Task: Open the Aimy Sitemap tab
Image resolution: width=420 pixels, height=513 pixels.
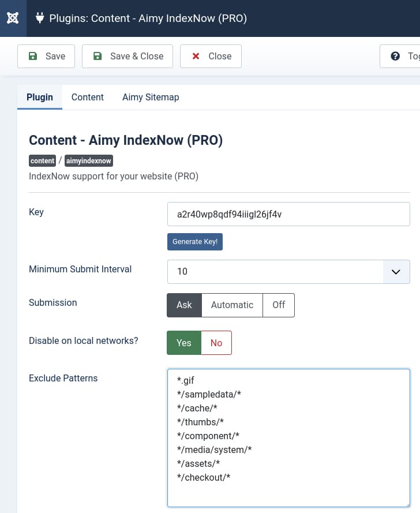Action: tap(151, 97)
